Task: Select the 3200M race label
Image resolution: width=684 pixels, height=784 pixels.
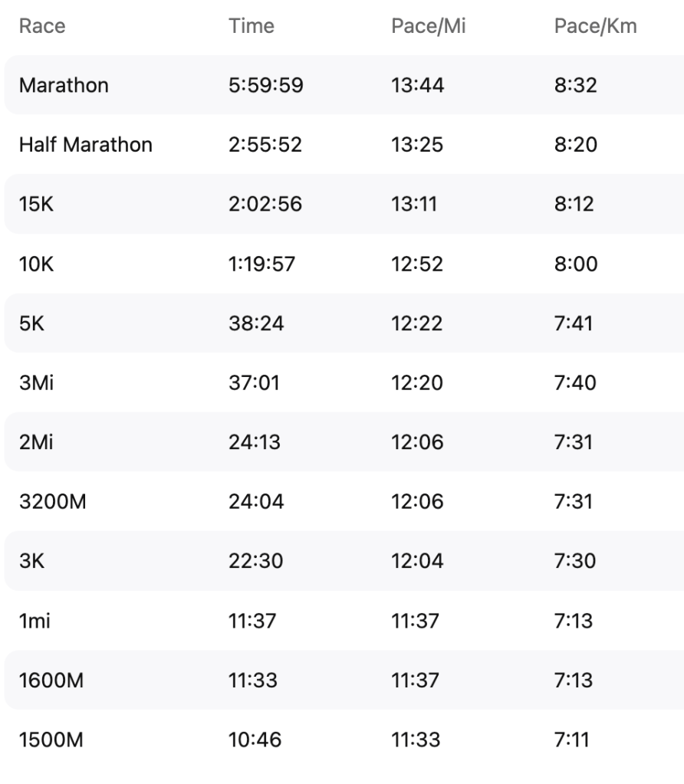Action: tap(51, 502)
